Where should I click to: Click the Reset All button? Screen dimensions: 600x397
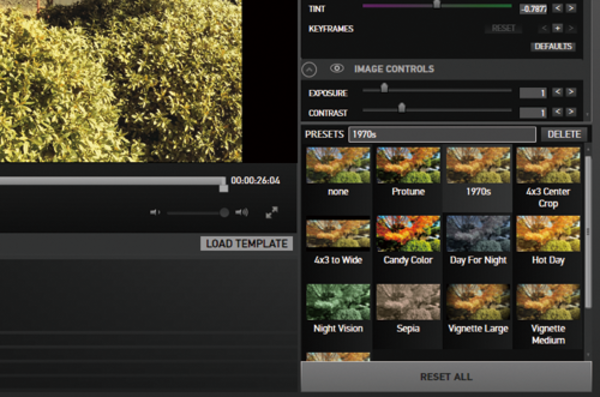click(x=446, y=377)
